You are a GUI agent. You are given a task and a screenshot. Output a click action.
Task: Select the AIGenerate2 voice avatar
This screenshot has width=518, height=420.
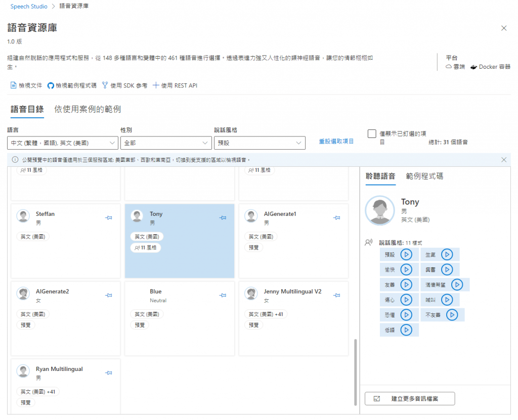point(23,294)
